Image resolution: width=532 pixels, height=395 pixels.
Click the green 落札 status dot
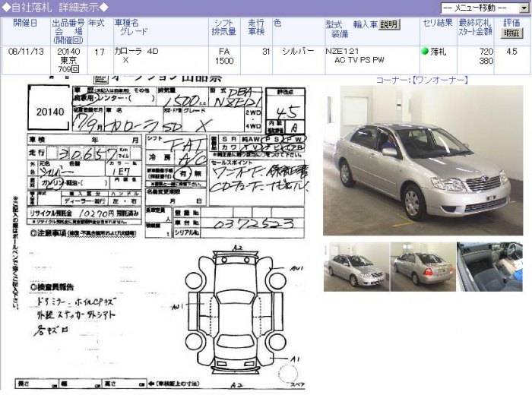(424, 52)
